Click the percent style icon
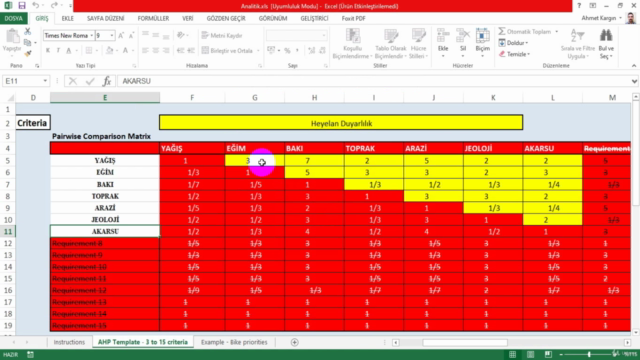The height and width of the screenshot is (360, 640). tap(287, 51)
